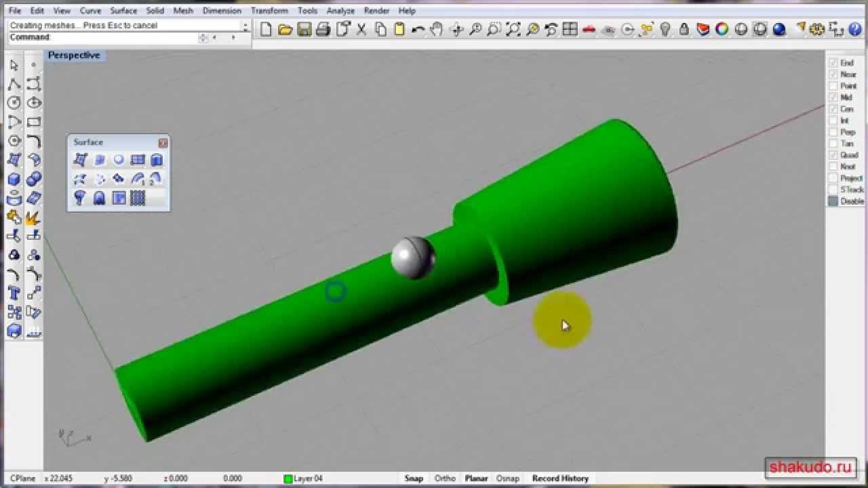The height and width of the screenshot is (488, 868).
Task: Enable the Knot osnap checkbox
Action: 833,167
